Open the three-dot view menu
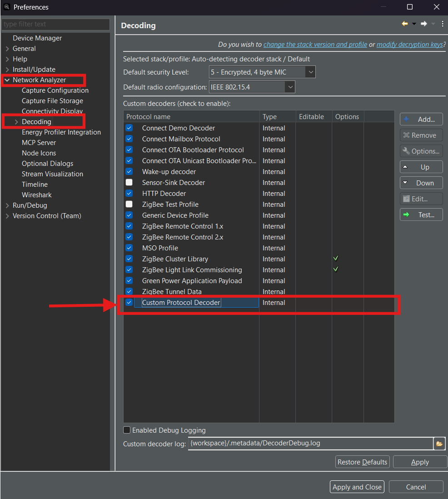This screenshot has height=499, width=448. click(x=443, y=24)
